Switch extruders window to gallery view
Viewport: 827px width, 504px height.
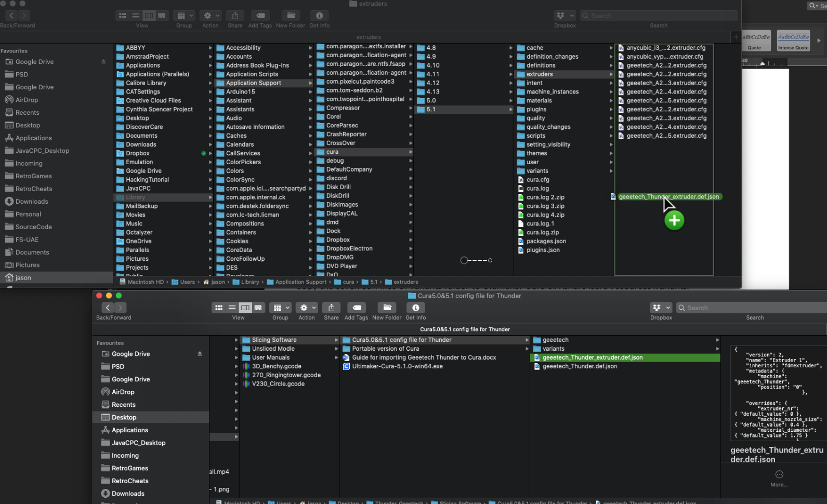[x=162, y=16]
